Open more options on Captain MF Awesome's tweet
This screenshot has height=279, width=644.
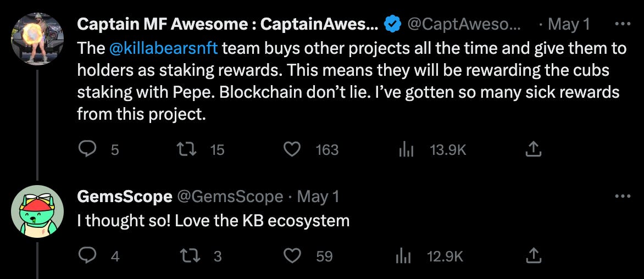[x=623, y=24]
